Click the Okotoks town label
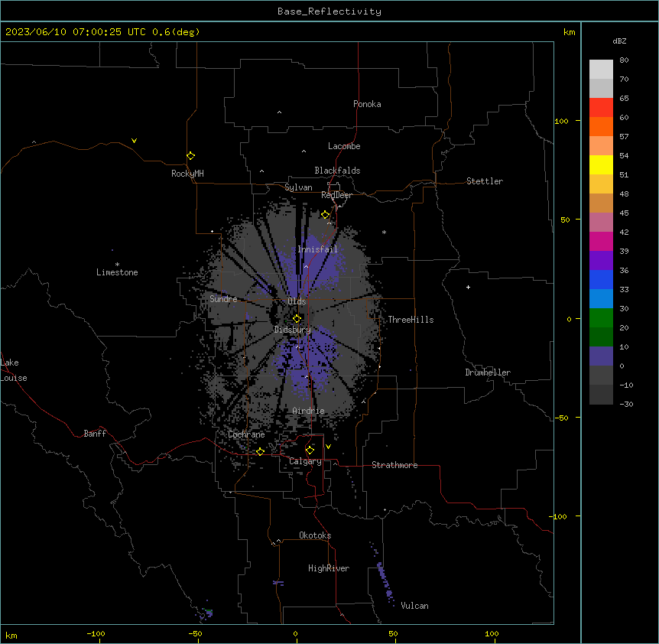 click(x=315, y=535)
